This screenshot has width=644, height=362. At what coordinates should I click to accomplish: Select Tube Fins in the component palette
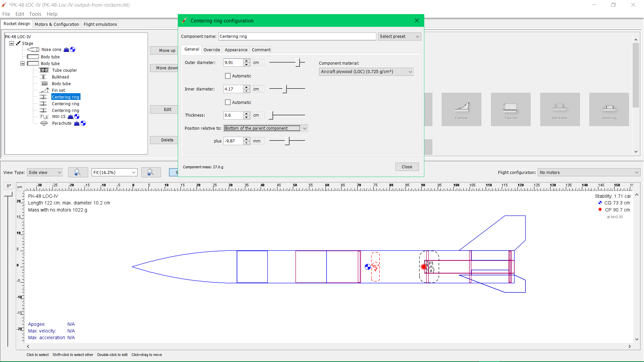(511, 109)
